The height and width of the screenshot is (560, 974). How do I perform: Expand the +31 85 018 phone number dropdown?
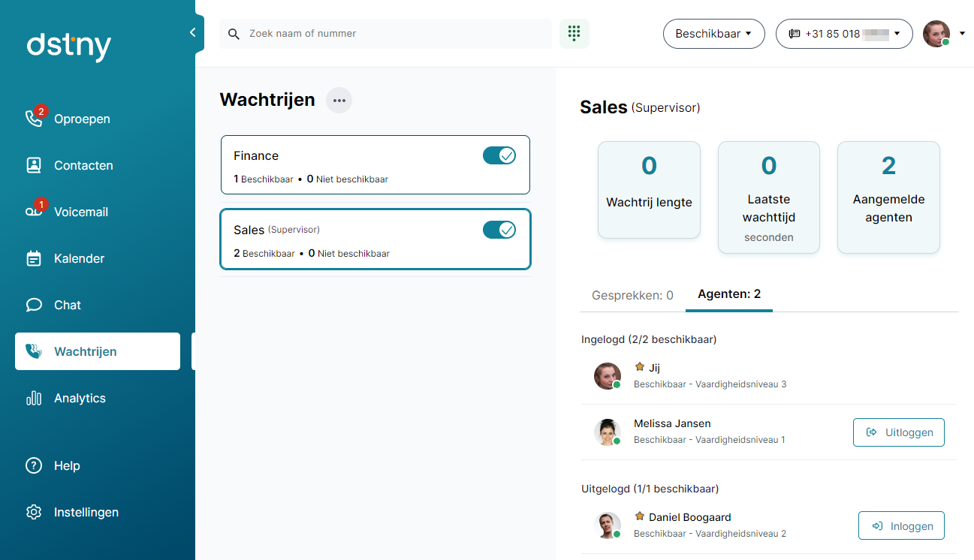(x=843, y=34)
